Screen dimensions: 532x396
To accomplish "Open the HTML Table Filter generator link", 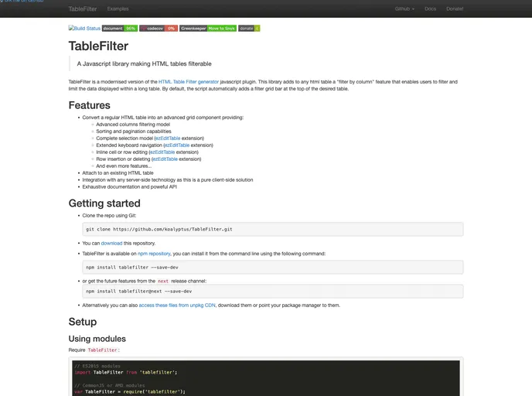I will pos(189,82).
